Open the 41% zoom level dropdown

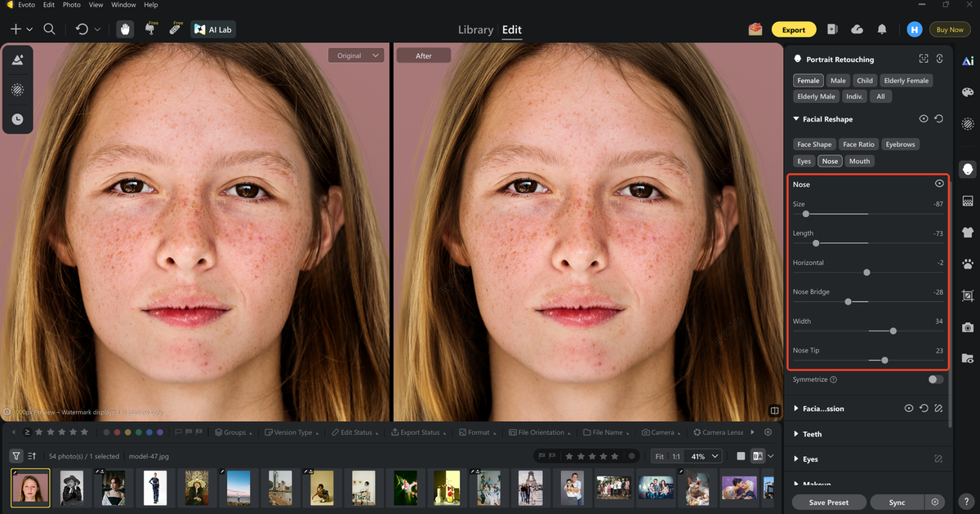click(x=704, y=456)
